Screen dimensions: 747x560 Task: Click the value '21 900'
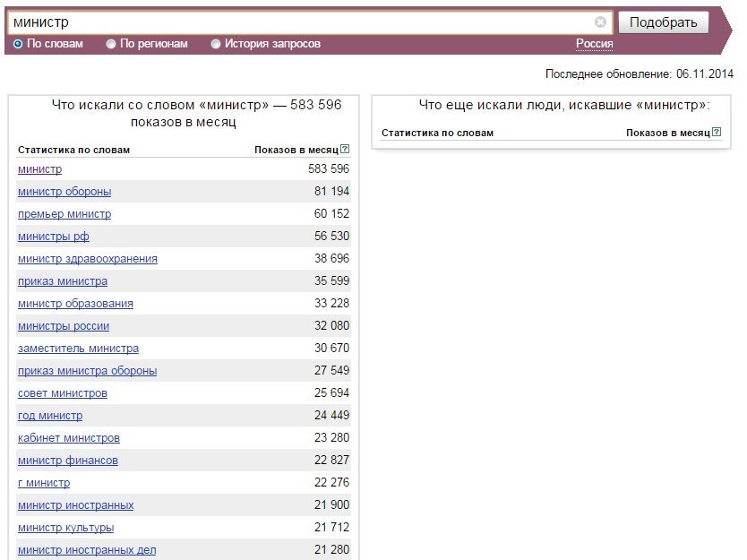331,504
